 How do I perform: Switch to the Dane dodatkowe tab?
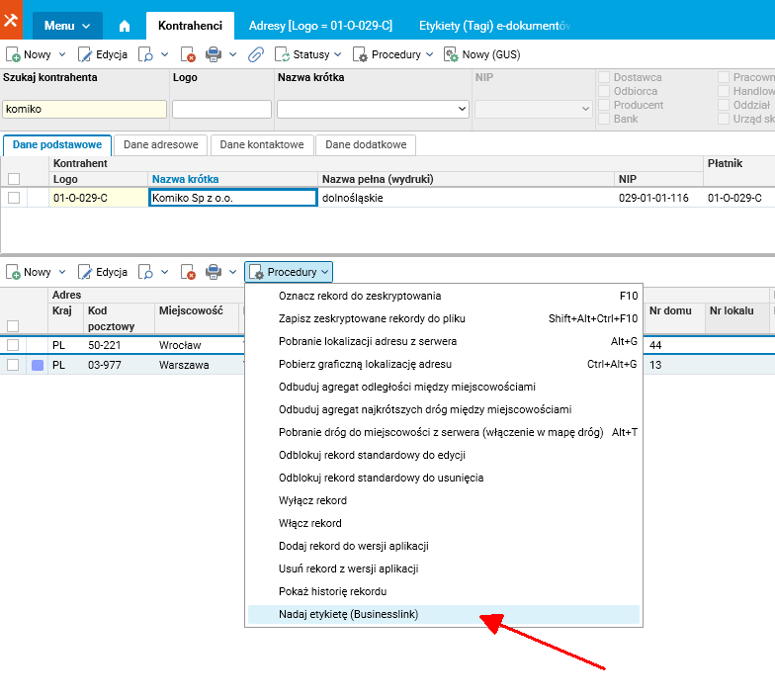pyautogui.click(x=366, y=144)
